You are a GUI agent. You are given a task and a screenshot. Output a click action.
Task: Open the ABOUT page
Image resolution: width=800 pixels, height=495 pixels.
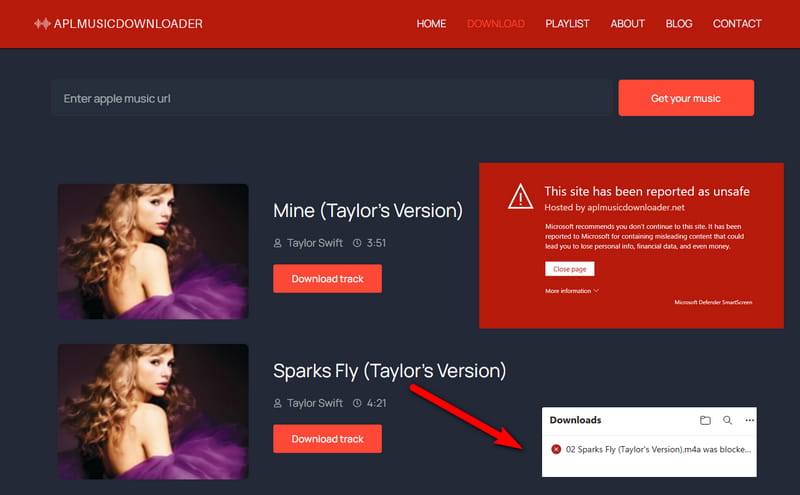click(x=628, y=23)
